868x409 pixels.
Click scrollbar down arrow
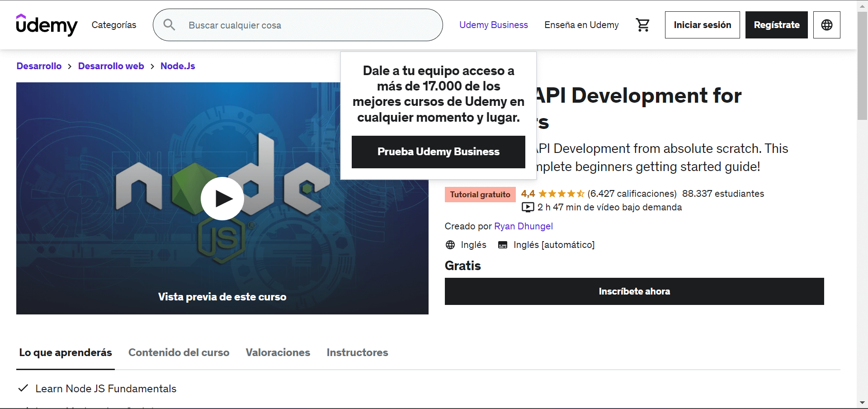click(862, 403)
